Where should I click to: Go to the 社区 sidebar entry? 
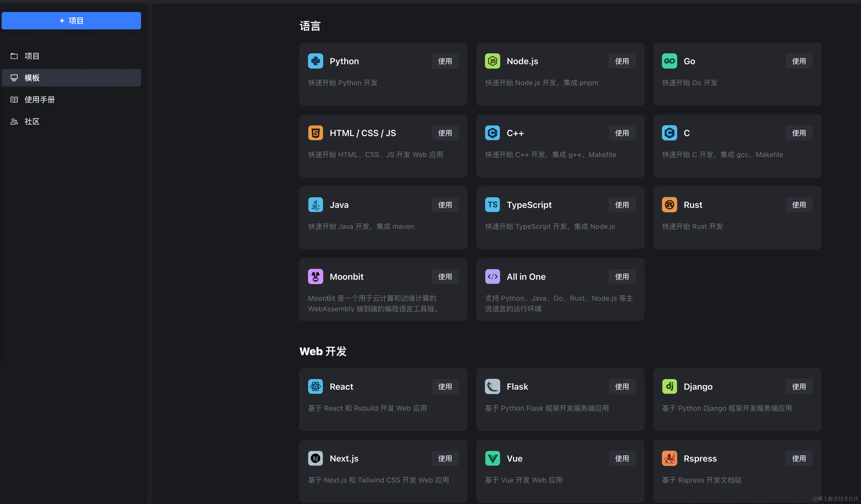click(71, 122)
